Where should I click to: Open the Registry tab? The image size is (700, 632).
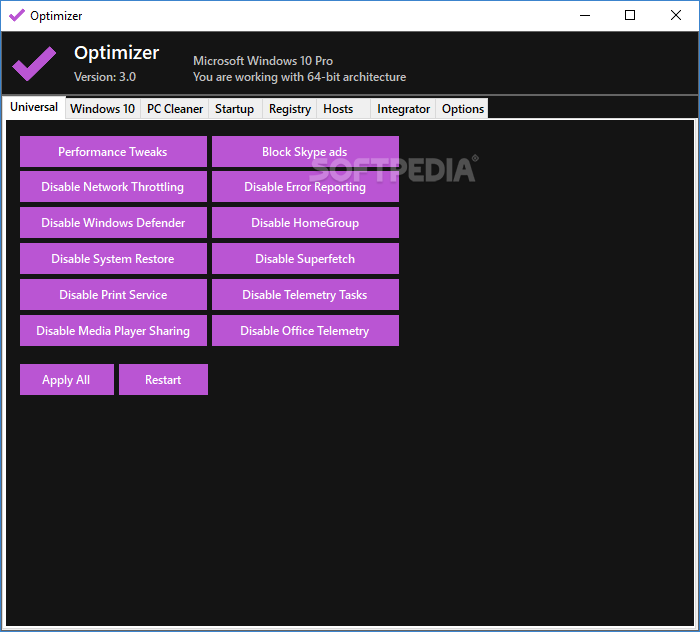(x=290, y=109)
